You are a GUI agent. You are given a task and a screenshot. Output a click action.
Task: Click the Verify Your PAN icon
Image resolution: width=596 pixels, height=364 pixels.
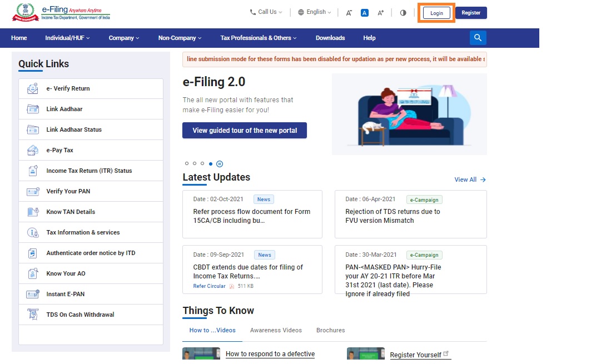point(33,191)
